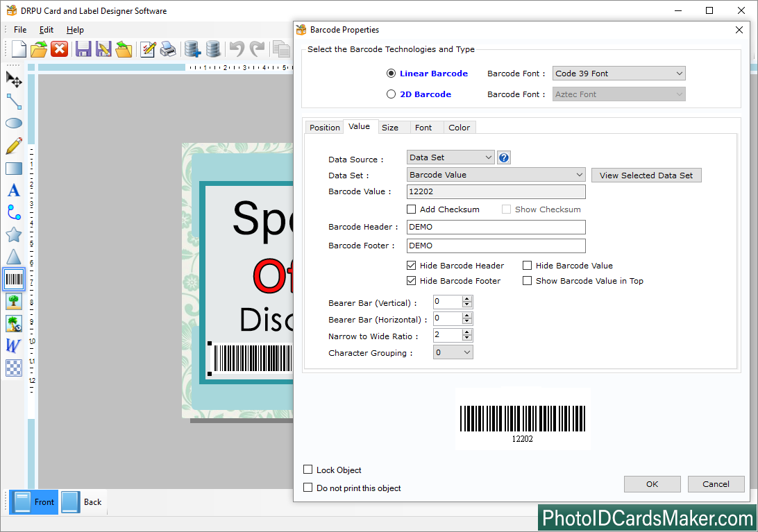758x532 pixels.
Task: Enable Show Barcode Value in Top
Action: pos(528,281)
